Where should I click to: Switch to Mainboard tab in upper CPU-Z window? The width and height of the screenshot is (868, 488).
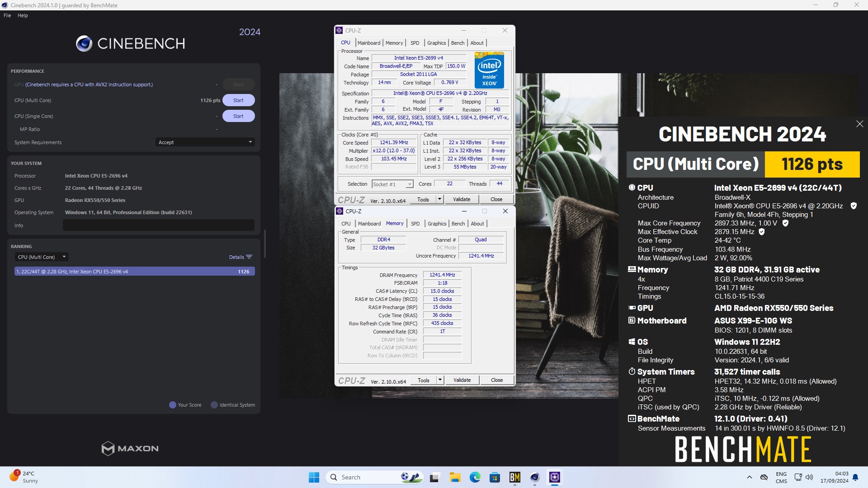click(369, 43)
